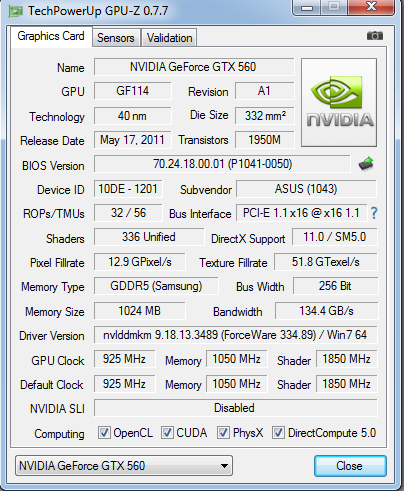Click the camera screenshot icon
The width and height of the screenshot is (414, 491).
click(x=375, y=36)
